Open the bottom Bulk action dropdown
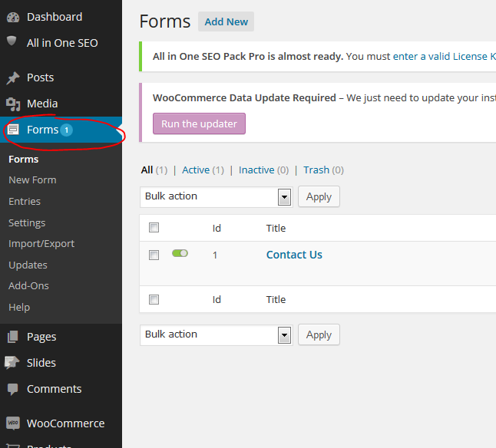This screenshot has height=448, width=496. (216, 334)
